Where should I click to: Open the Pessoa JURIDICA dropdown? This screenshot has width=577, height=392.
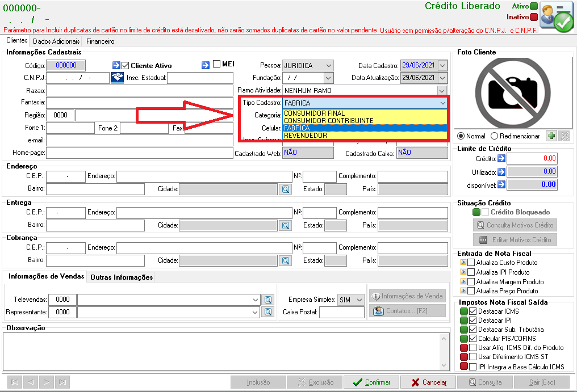[x=308, y=65]
